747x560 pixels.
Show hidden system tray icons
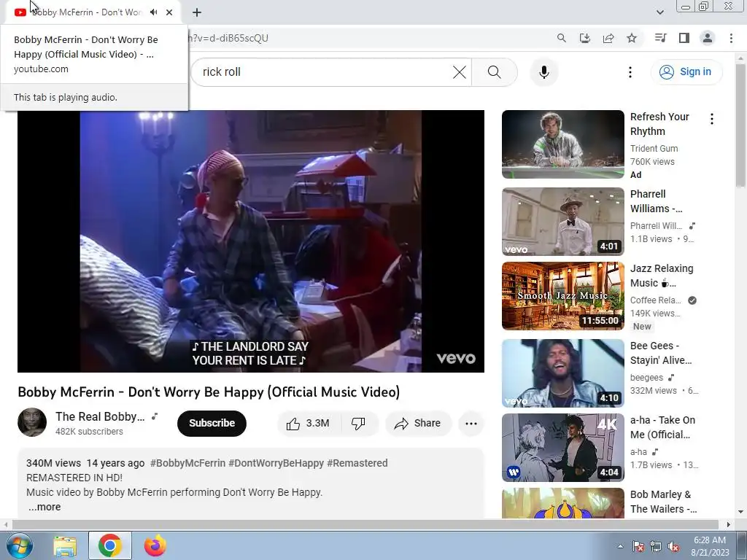tap(620, 546)
